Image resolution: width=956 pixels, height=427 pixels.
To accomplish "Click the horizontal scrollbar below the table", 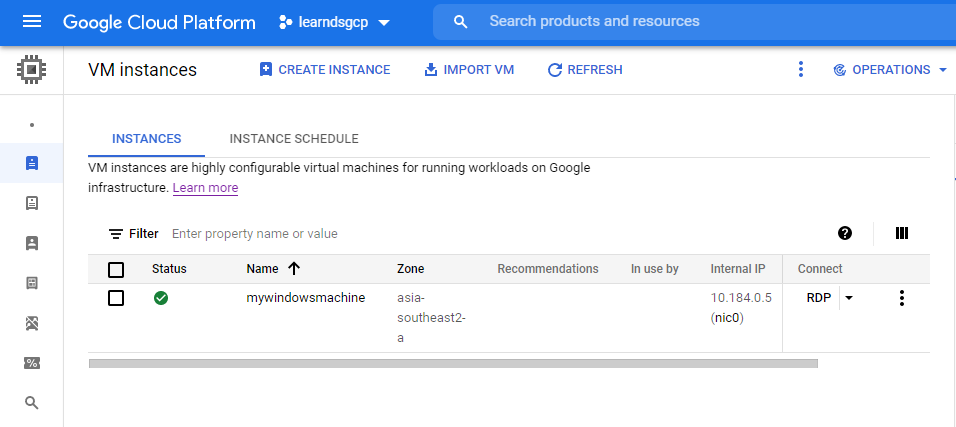I will pyautogui.click(x=453, y=364).
